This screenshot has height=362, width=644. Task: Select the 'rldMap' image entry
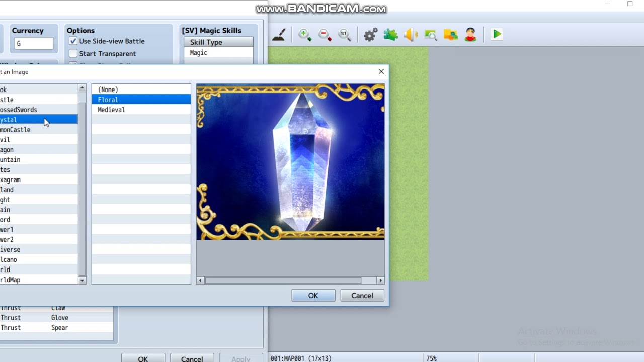(39, 280)
